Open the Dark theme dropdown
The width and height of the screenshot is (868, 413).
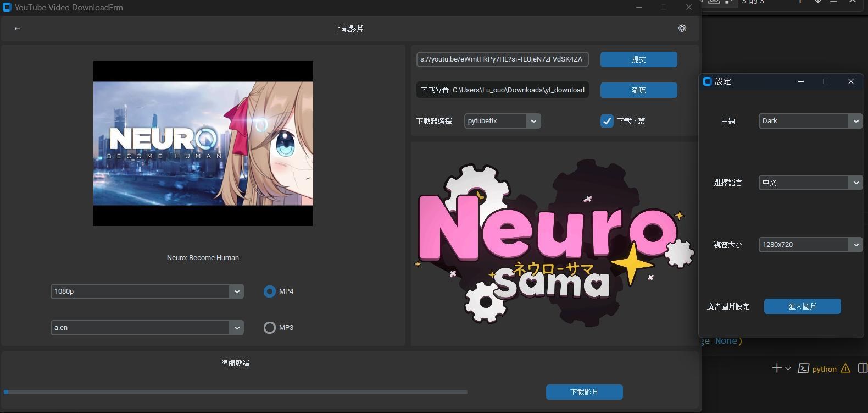tap(810, 121)
